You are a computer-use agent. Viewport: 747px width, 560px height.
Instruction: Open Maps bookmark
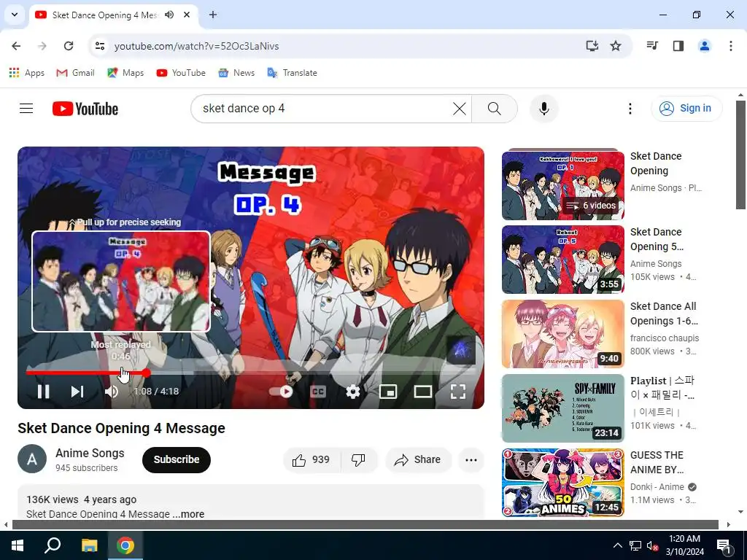pos(125,73)
